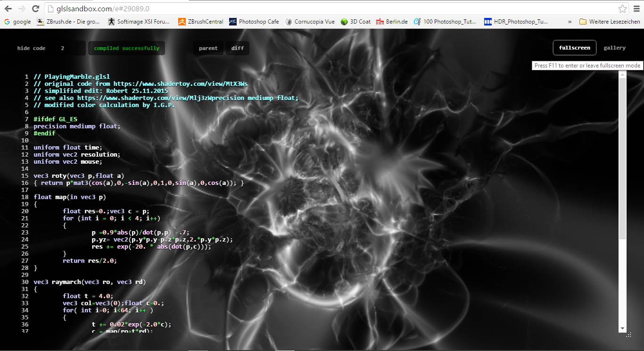Open the google bookmark
Viewport: 644px width, 351px height.
(17, 22)
